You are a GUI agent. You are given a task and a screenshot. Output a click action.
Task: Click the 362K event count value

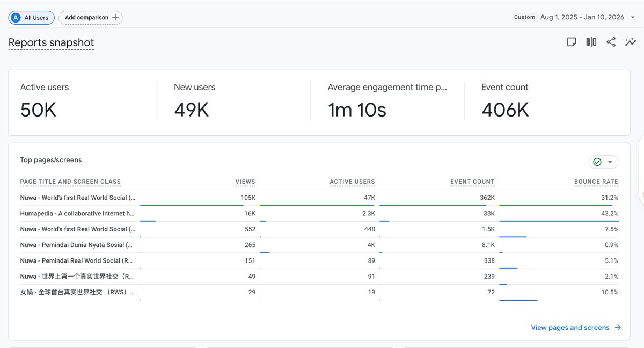(487, 198)
